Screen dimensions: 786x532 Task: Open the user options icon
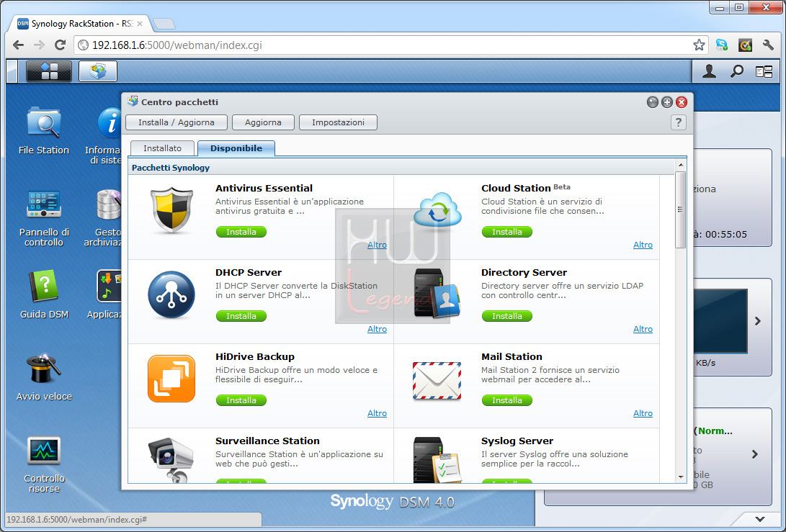tap(709, 72)
